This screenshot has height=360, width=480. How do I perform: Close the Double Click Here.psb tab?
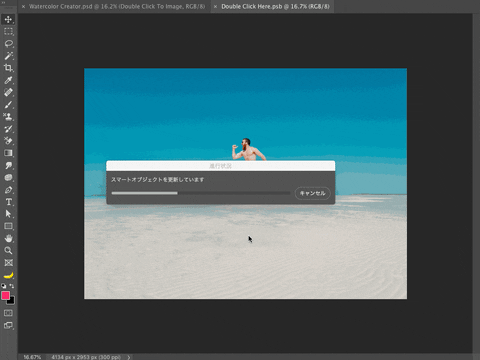point(215,6)
